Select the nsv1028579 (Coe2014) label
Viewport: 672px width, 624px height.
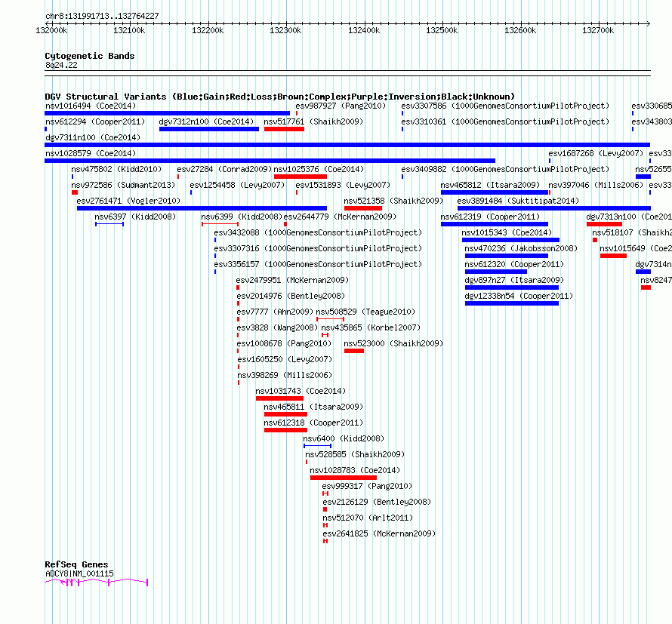point(91,153)
